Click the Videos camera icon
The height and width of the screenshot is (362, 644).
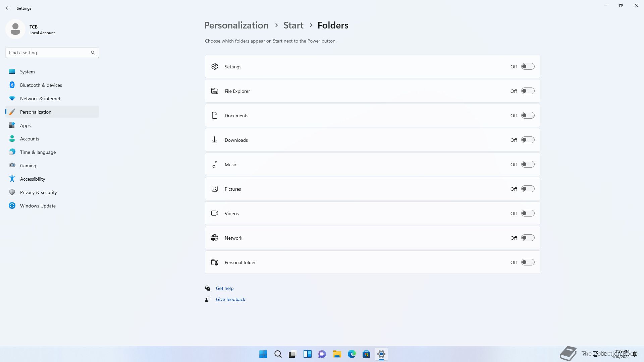(x=215, y=213)
